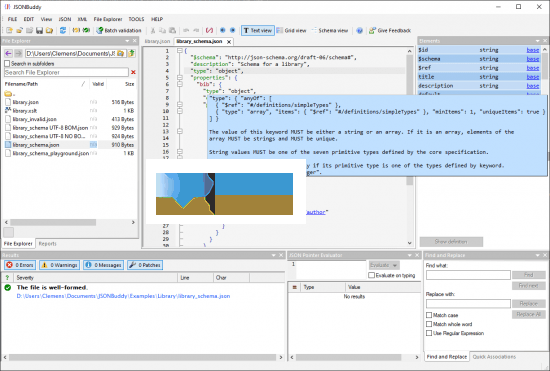This screenshot has height=371, width=550.
Task: Open the FILE menu
Action: [12, 19]
